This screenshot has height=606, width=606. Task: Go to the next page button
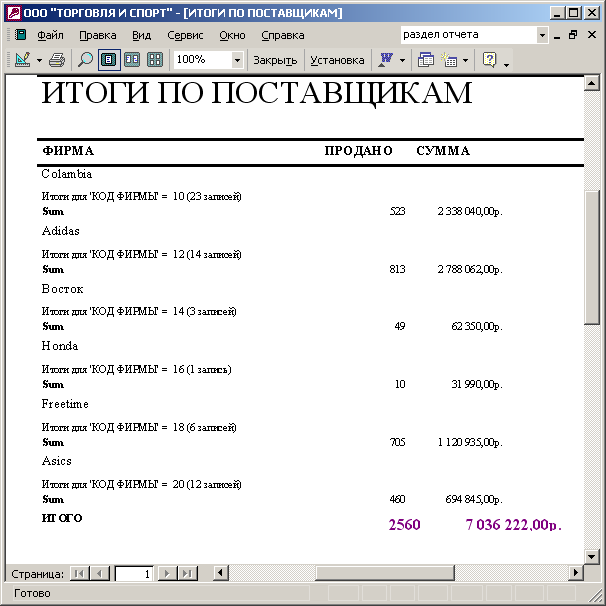coord(167,574)
